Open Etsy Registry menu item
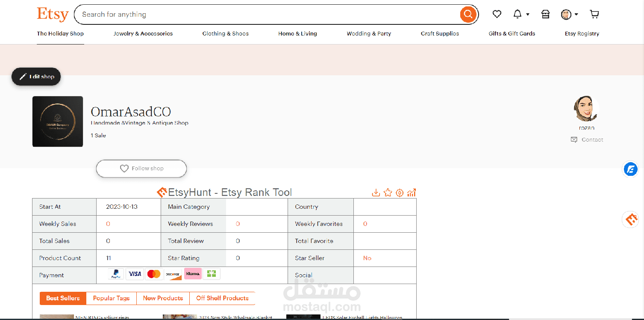The image size is (644, 320). 582,33
